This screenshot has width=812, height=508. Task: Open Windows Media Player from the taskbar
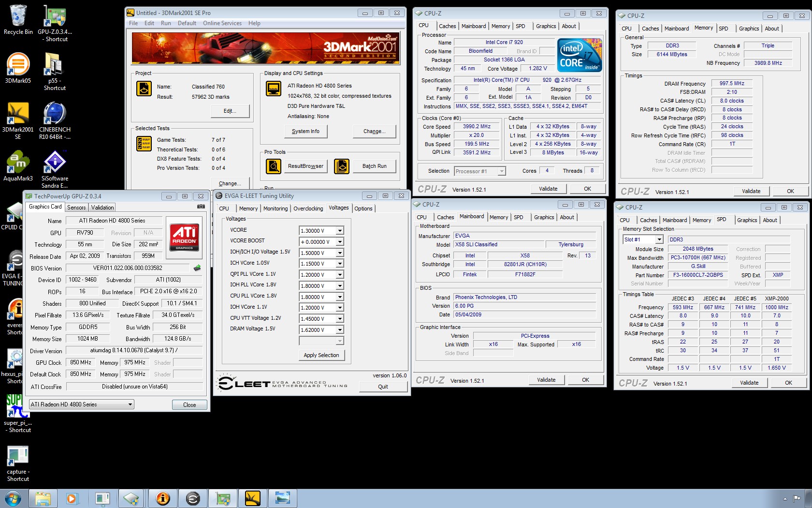click(72, 498)
